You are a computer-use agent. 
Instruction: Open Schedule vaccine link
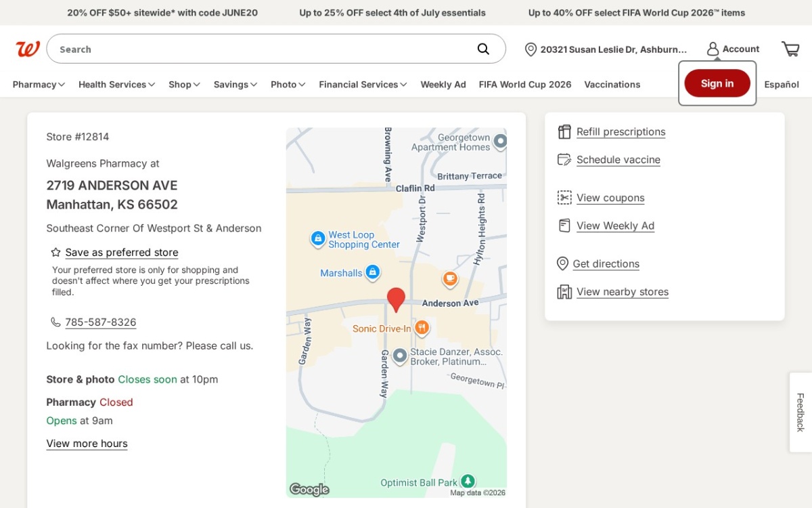click(618, 159)
